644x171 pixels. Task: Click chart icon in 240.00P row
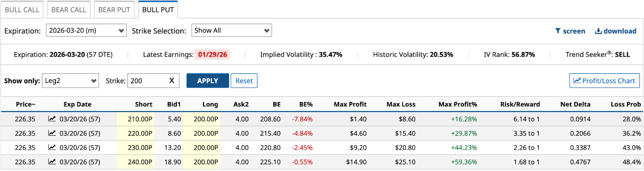point(52,162)
